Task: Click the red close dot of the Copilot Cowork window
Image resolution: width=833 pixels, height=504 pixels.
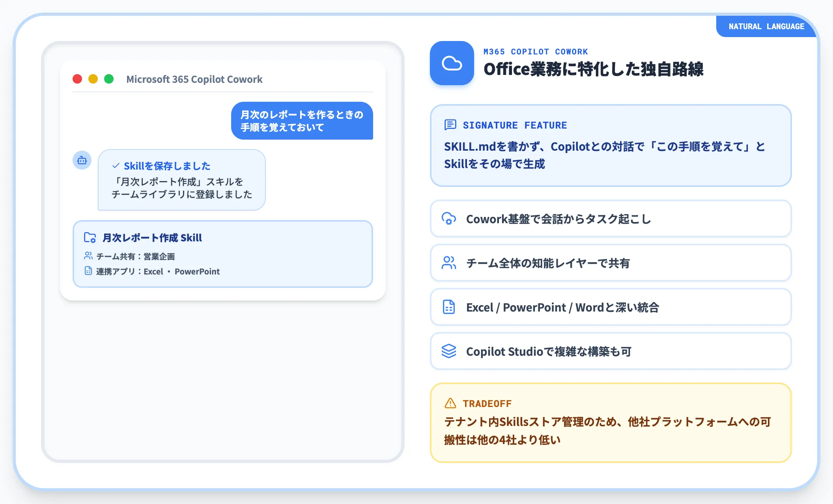Action: [77, 79]
